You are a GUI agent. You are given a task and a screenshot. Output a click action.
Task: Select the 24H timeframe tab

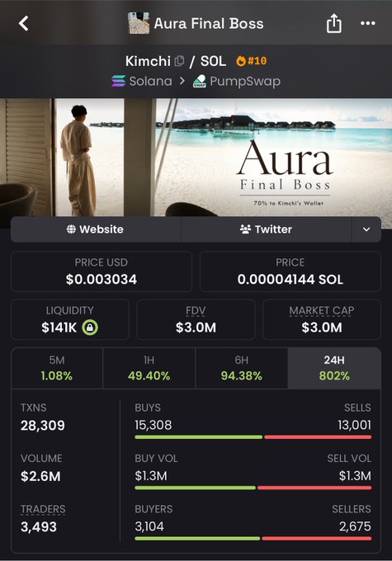(x=334, y=368)
